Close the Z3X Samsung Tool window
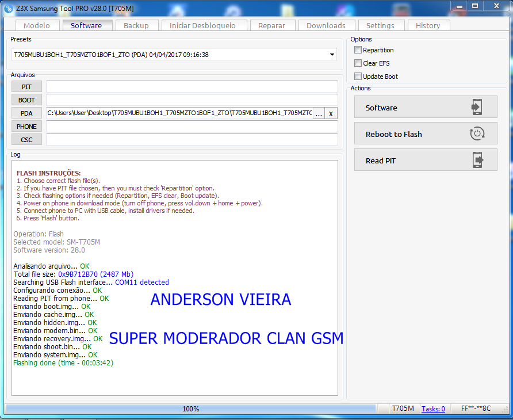Image resolution: width=513 pixels, height=420 pixels. click(x=496, y=6)
